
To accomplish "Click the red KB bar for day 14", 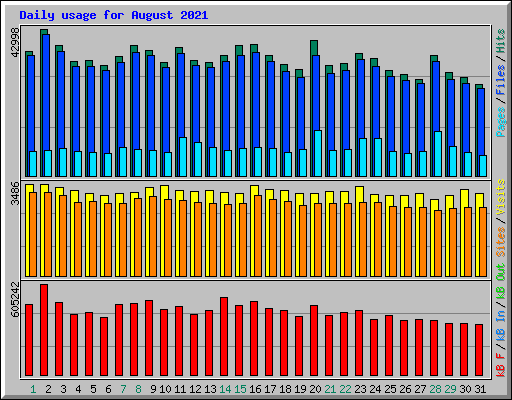I will (x=224, y=337).
